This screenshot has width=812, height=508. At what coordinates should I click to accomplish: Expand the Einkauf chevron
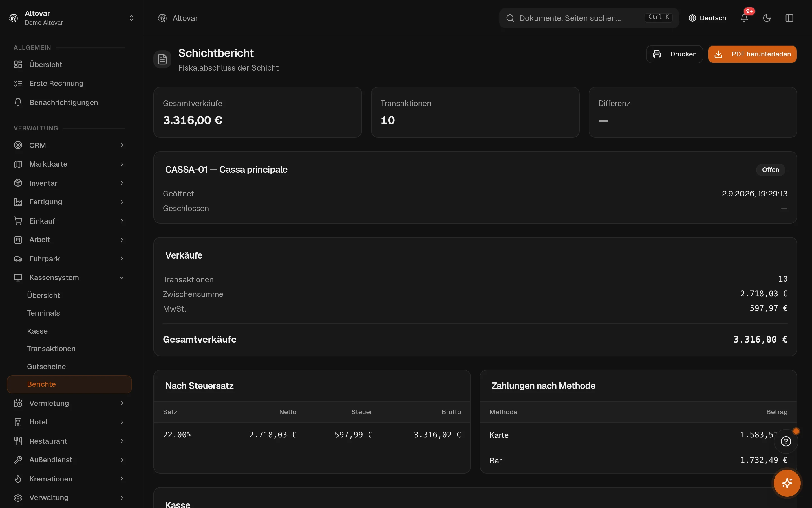(x=122, y=221)
